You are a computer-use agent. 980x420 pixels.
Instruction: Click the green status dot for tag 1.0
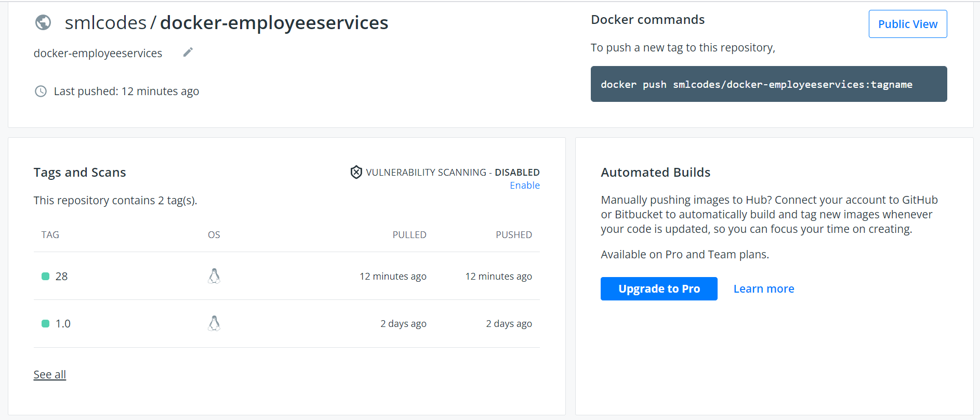click(45, 324)
